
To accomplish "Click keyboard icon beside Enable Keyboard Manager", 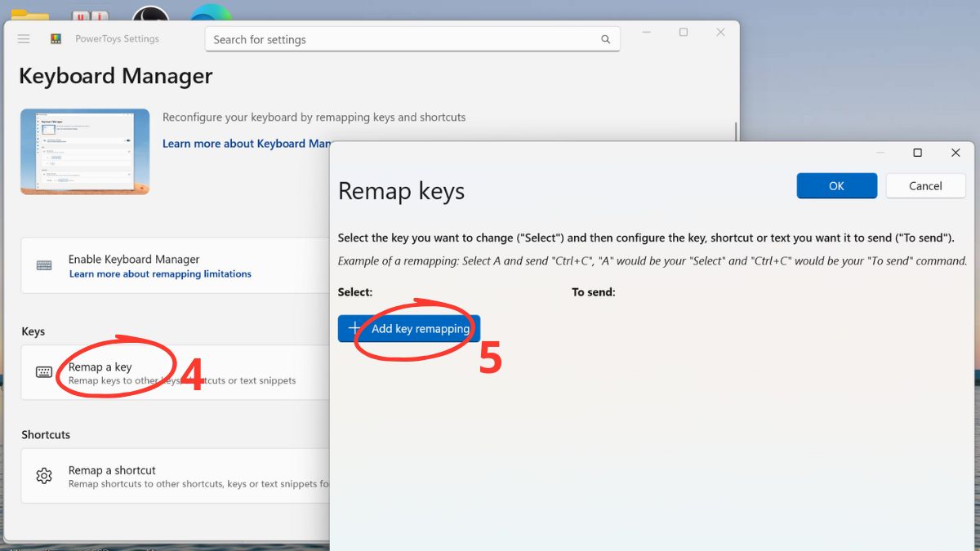I will click(44, 265).
